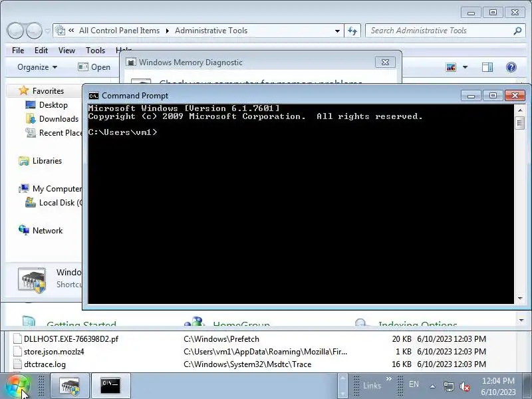Toggle the preview pane icon

(x=487, y=67)
